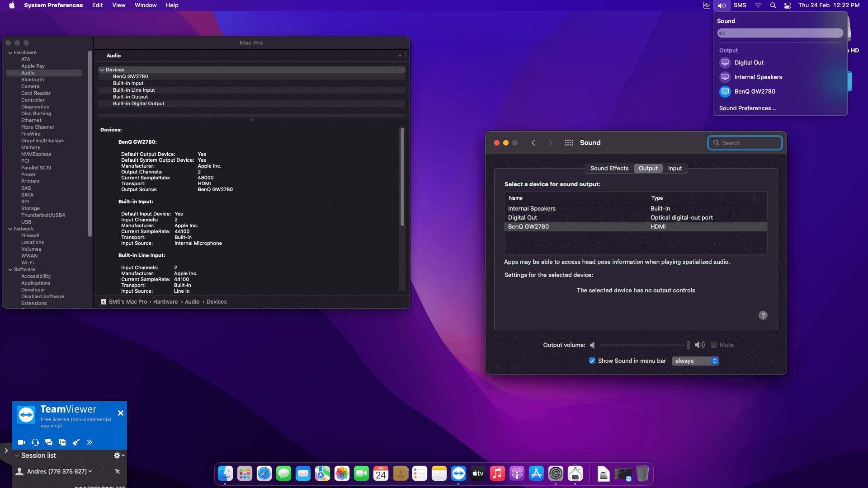Select Bluetooth in System Information sidebar
This screenshot has height=488, width=868.
point(33,80)
